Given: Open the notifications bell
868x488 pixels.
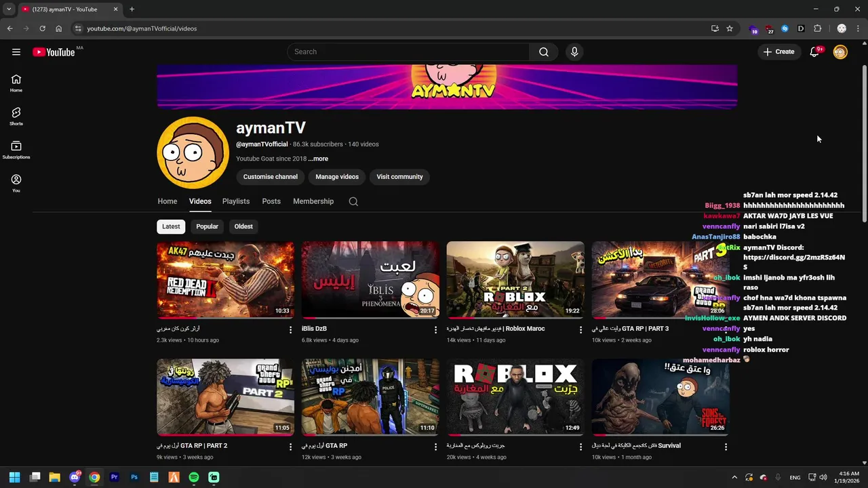Looking at the screenshot, I should (814, 52).
